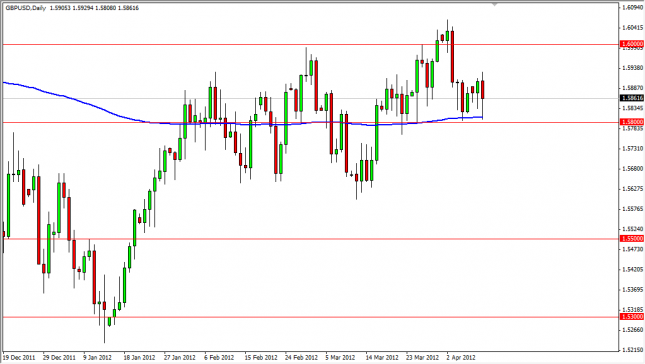
Task: Click the 1.56275 price axis label
Action: (633, 189)
